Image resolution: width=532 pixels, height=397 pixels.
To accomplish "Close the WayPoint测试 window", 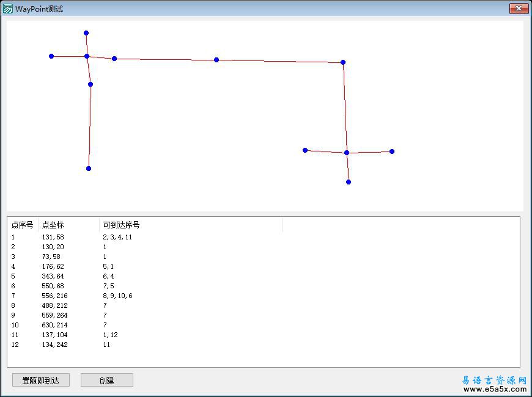I will click(519, 9).
